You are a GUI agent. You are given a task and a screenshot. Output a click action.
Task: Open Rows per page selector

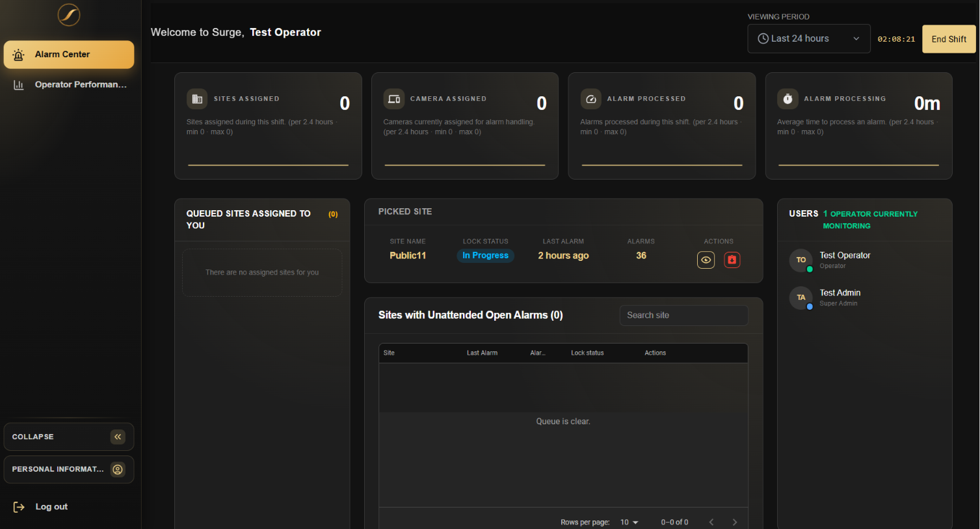tap(629, 522)
